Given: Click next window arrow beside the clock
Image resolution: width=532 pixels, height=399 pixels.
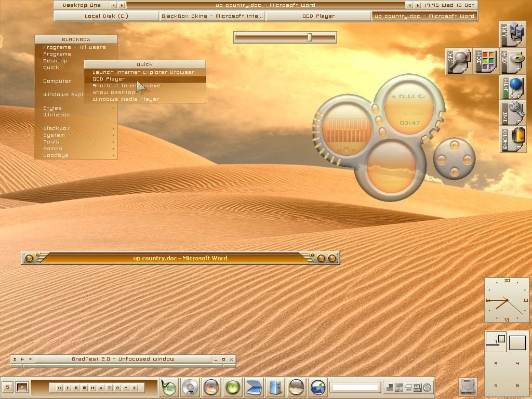Looking at the screenshot, I should pos(418,5).
